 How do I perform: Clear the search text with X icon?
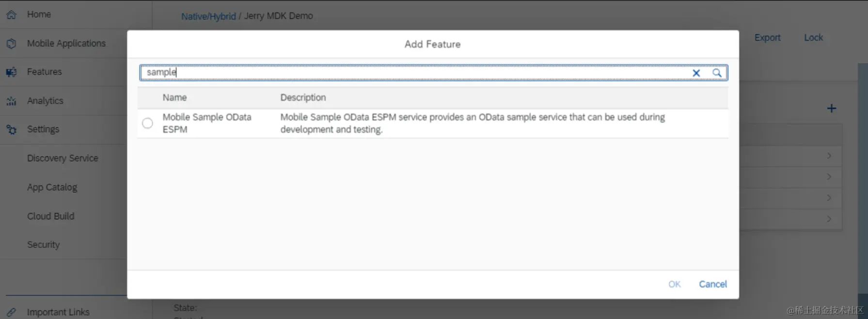coord(696,73)
